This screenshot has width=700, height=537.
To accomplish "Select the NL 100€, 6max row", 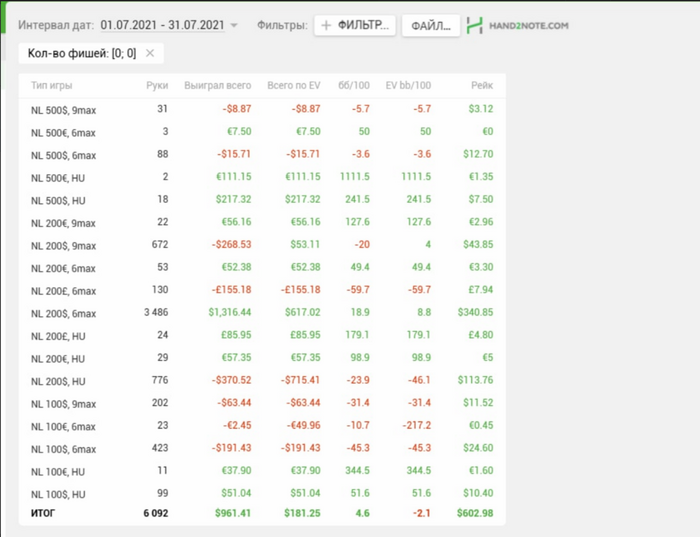I will pyautogui.click(x=262, y=426).
